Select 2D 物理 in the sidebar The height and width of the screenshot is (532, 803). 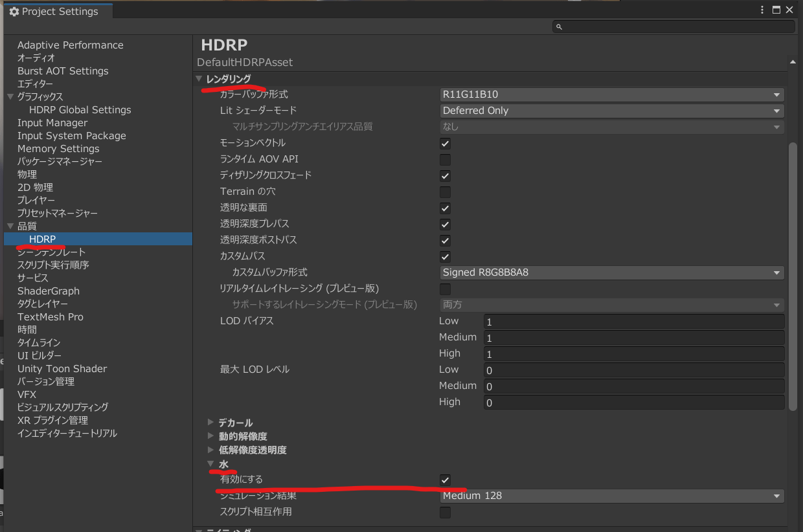35,188
